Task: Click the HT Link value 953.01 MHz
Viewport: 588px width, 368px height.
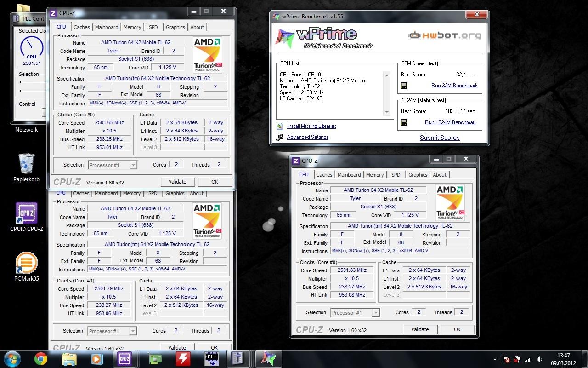Action: coord(108,148)
